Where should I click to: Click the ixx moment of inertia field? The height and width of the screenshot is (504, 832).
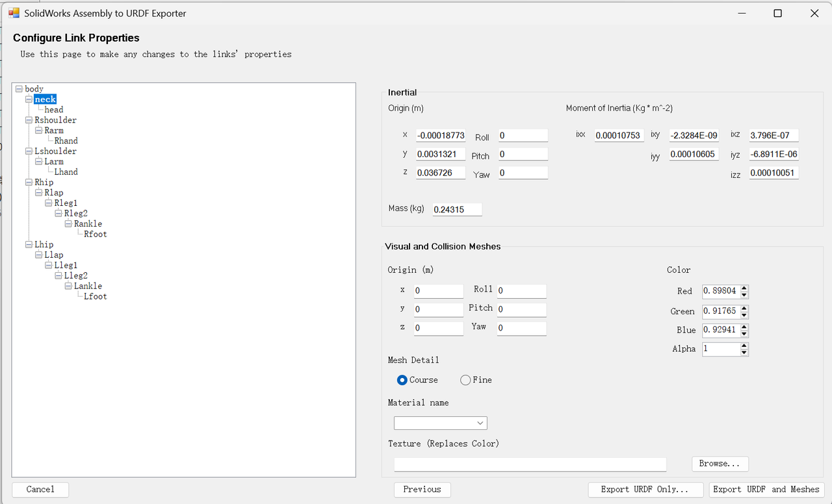(619, 136)
